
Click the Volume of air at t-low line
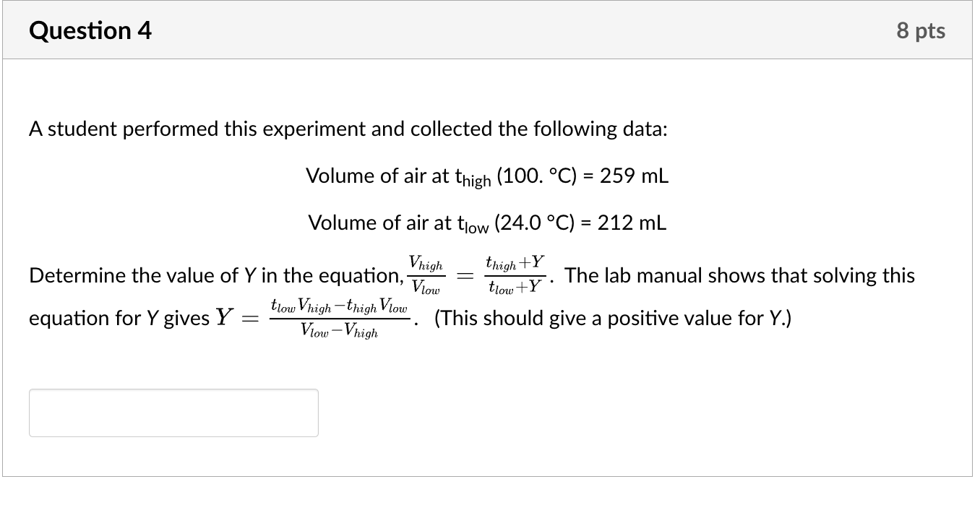[486, 223]
